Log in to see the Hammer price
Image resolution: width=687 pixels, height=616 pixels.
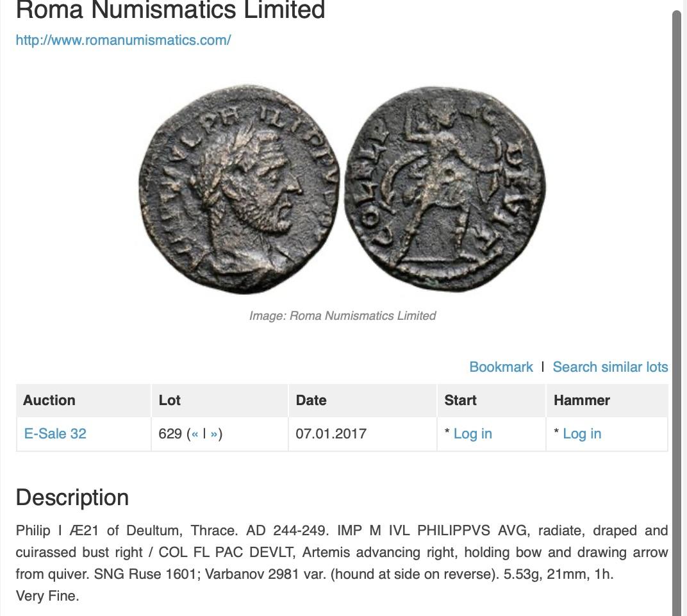(582, 434)
